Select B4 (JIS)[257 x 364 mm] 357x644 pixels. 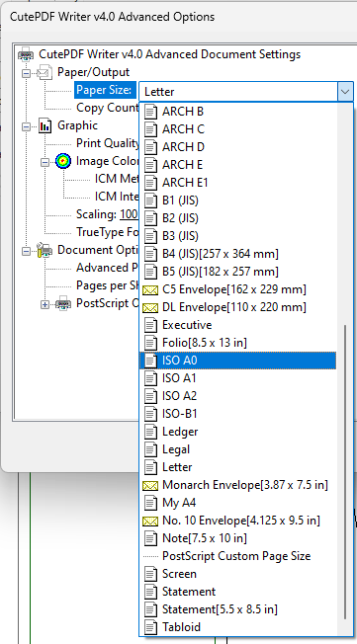(237, 254)
